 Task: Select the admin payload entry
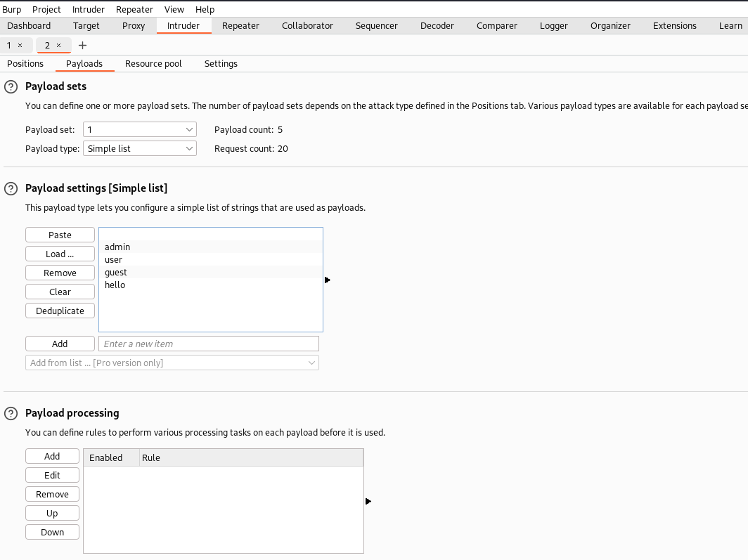[211, 247]
